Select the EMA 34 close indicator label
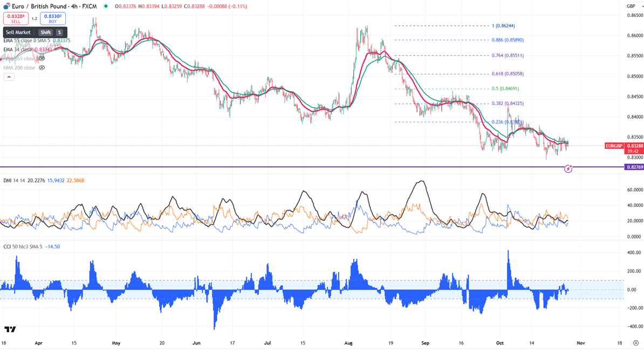The height and width of the screenshot is (351, 644). tap(18, 49)
